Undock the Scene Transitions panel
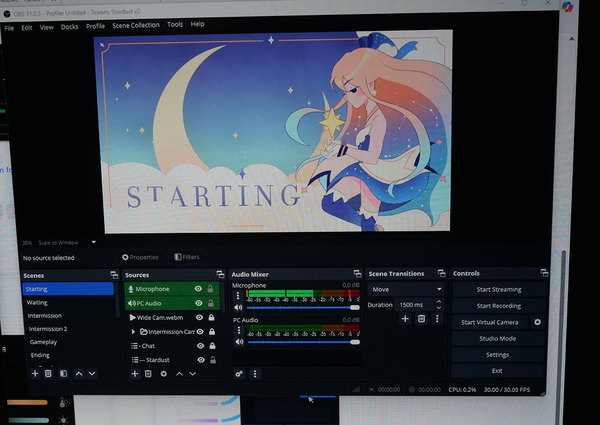 (441, 273)
